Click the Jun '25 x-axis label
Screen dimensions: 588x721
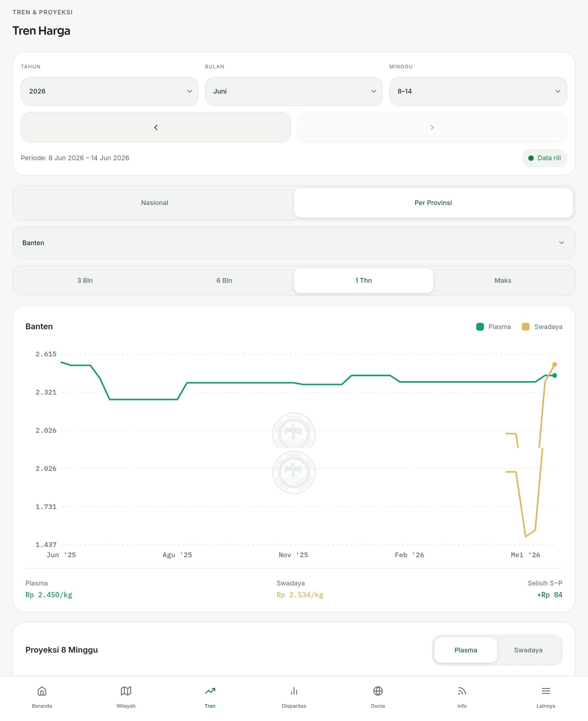point(61,555)
